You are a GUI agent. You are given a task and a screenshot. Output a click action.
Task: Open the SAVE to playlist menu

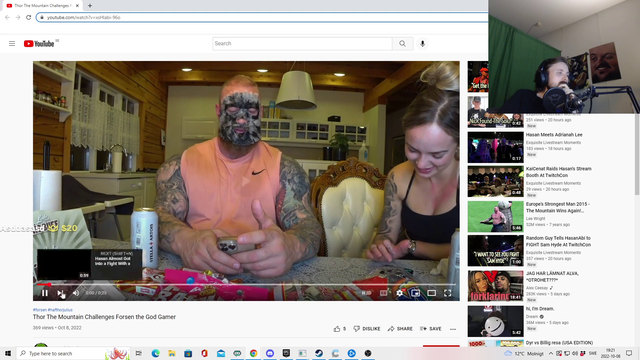[x=431, y=329]
